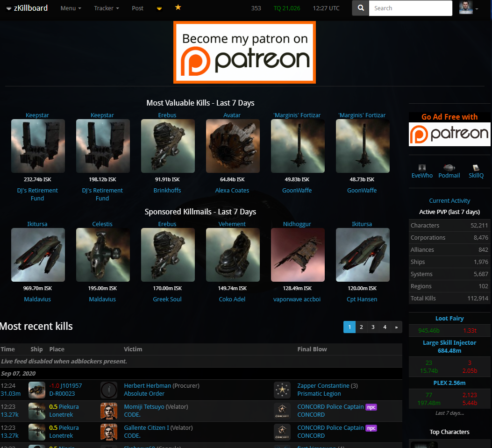Click the yellow ticker icon beside Post
Viewport: 492px width, 448px height.
point(159,8)
